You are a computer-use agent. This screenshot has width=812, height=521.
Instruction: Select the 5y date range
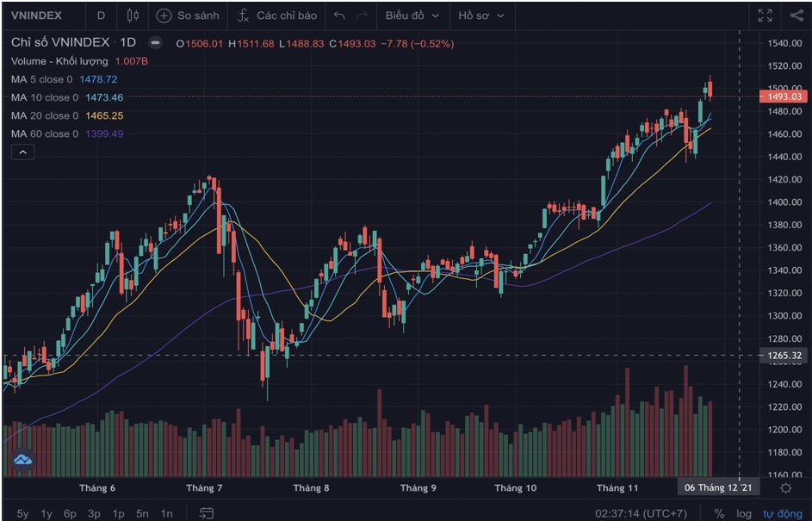pos(22,514)
